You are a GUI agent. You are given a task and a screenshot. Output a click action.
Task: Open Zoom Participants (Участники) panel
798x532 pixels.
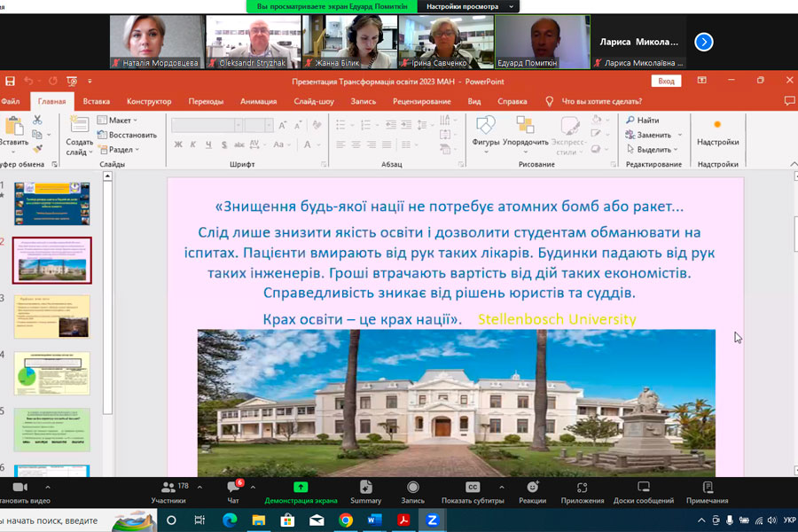168,492
